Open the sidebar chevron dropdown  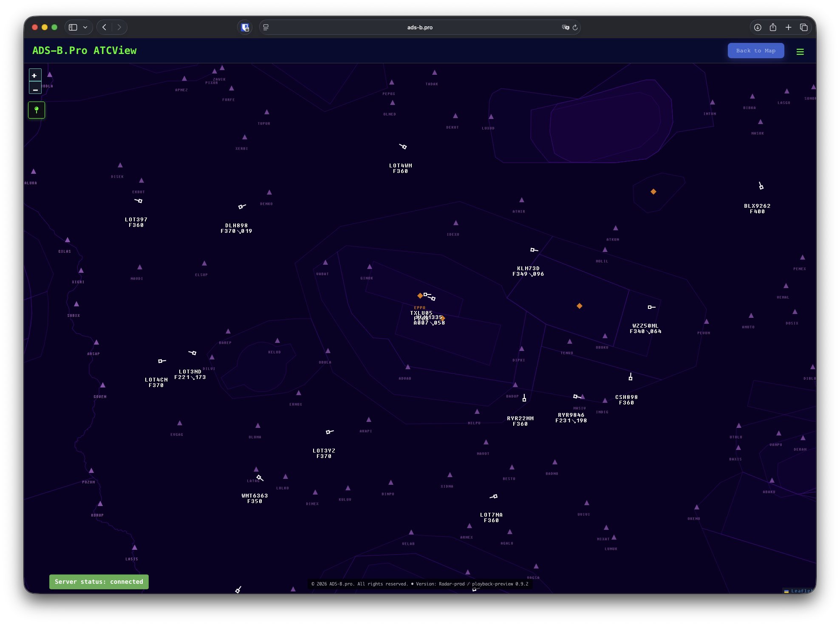pos(85,27)
